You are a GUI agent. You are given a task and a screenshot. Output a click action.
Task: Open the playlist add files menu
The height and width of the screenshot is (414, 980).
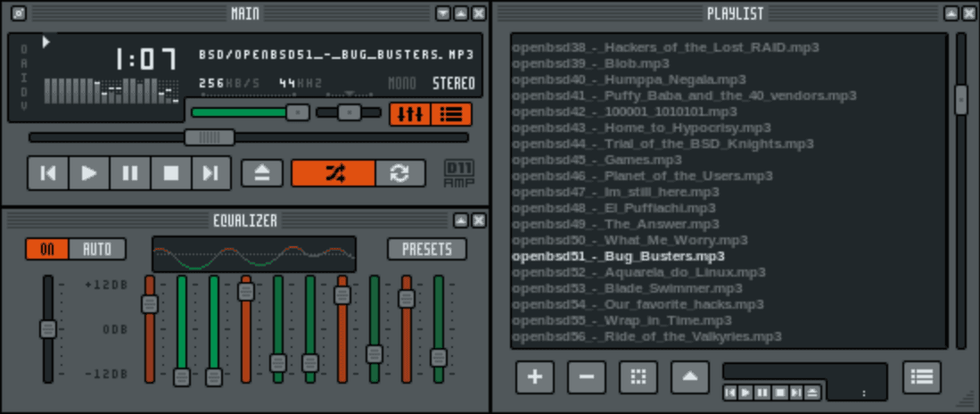click(535, 377)
